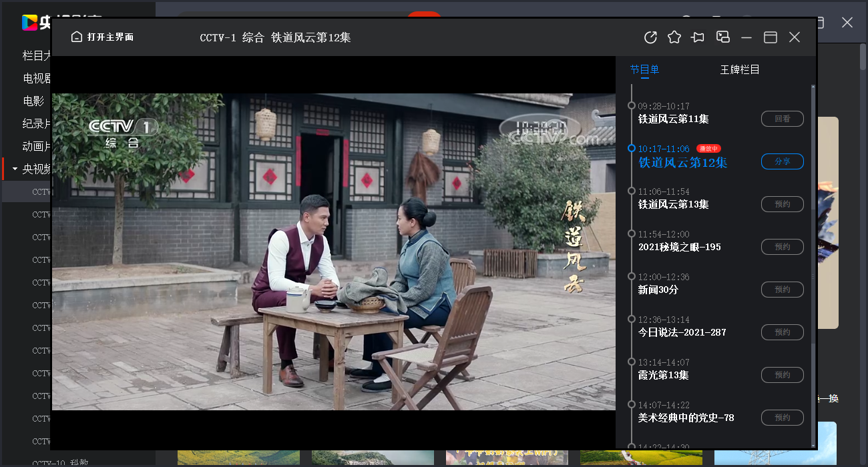Select the playing program 铁道风云第12集
868x467 pixels.
tap(683, 163)
